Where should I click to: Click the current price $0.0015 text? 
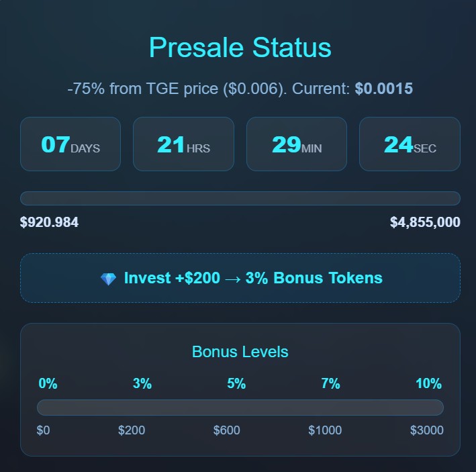tap(383, 89)
